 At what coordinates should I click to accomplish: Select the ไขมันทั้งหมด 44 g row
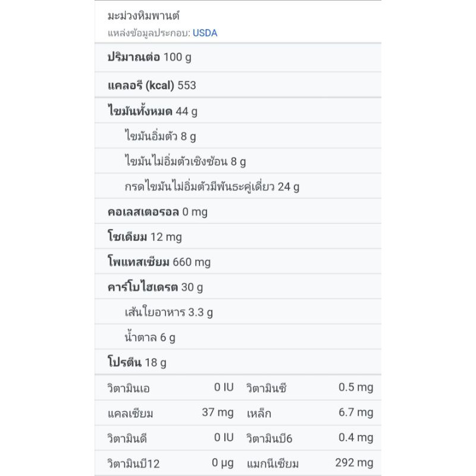(153, 111)
